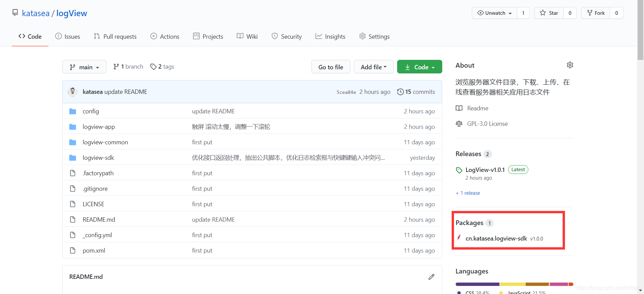The width and height of the screenshot is (644, 294).
Task: Click the repository icon beside katasea
Action: (15, 13)
